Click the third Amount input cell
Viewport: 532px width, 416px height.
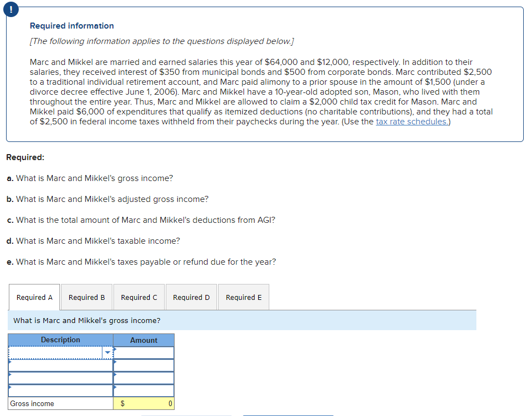[x=144, y=377]
